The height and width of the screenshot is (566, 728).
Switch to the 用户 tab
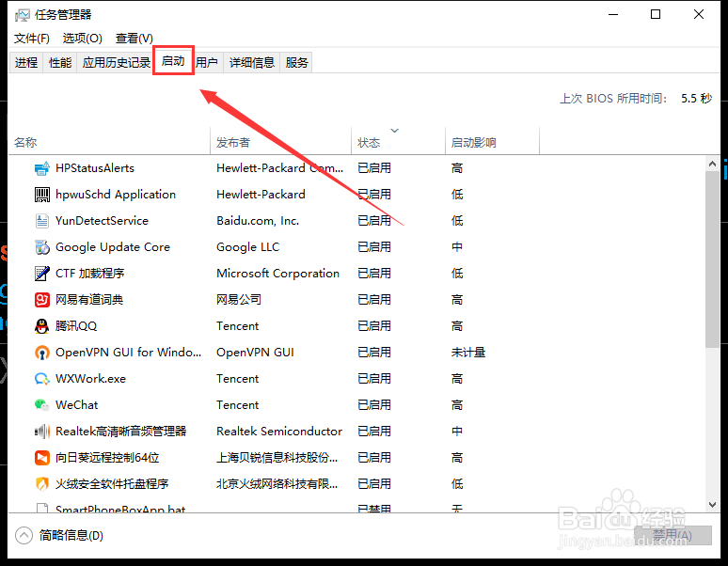(x=207, y=62)
